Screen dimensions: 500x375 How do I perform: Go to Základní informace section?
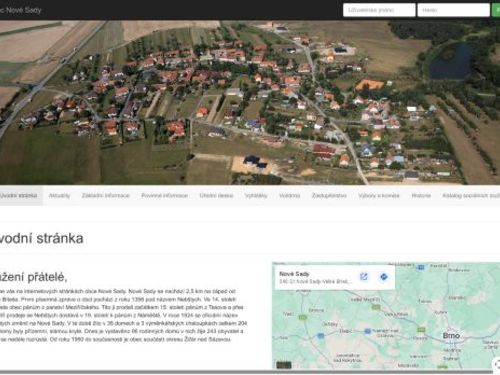point(106,196)
